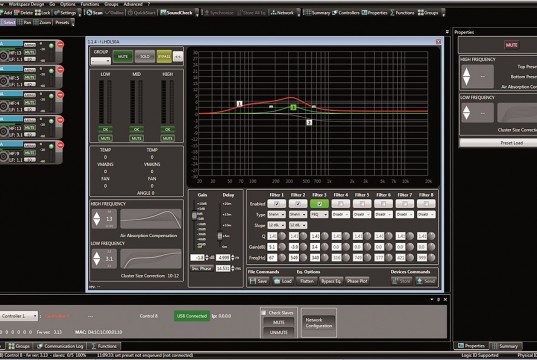The width and height of the screenshot is (537, 360).
Task: Open Controllers from the toolbar
Action: (x=346, y=13)
